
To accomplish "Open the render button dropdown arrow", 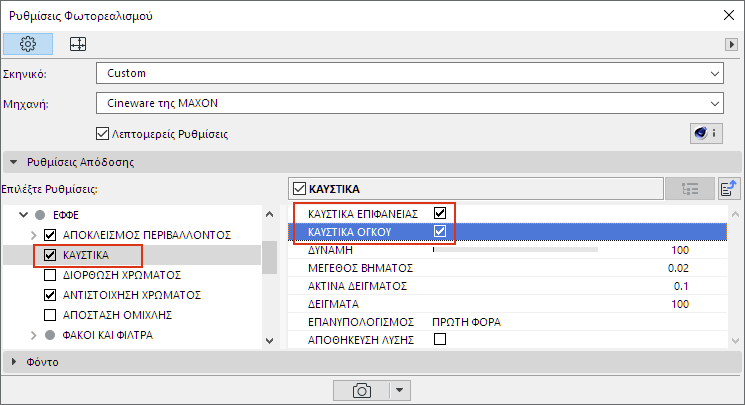I will click(x=399, y=389).
